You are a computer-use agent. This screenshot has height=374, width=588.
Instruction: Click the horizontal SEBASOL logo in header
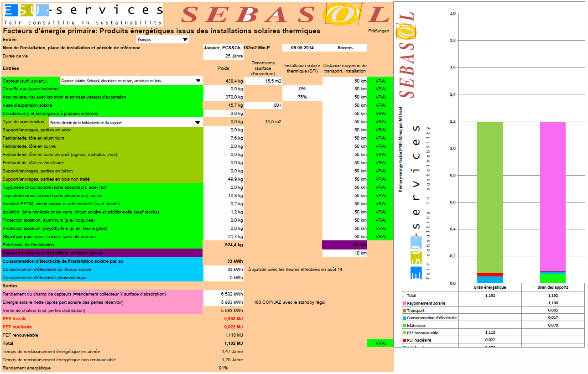(x=284, y=14)
